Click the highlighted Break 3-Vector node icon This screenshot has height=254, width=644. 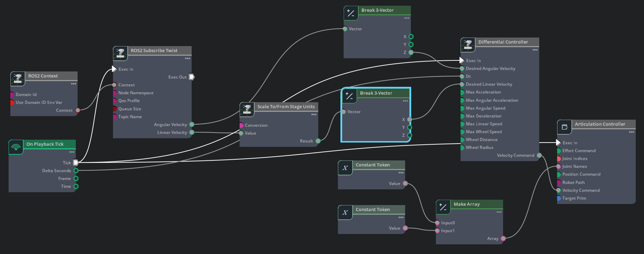(349, 96)
